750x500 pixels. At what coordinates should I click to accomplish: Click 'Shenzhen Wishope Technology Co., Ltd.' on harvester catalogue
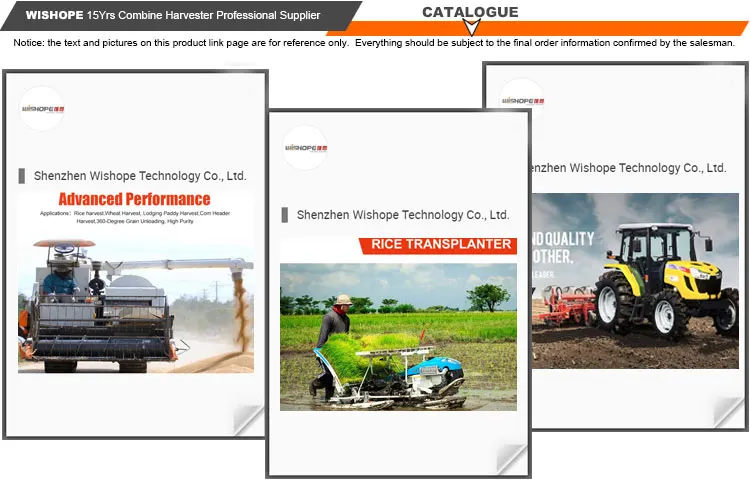(x=140, y=176)
